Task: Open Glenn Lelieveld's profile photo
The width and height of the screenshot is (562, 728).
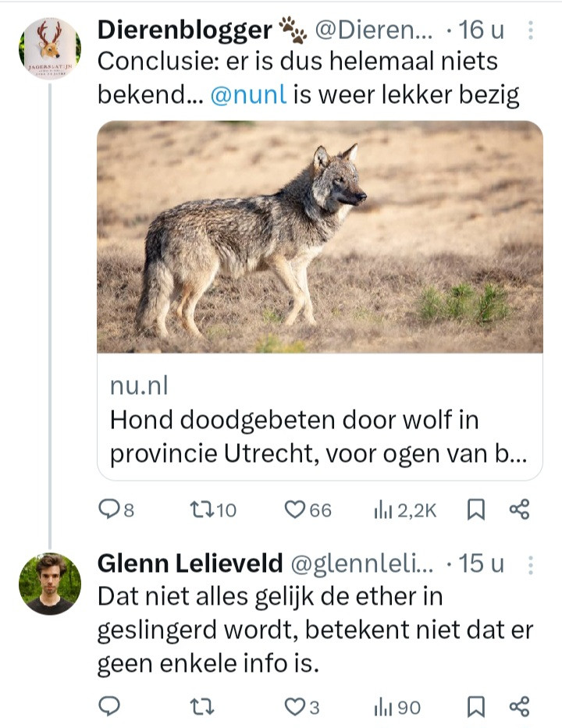Action: tap(50, 584)
